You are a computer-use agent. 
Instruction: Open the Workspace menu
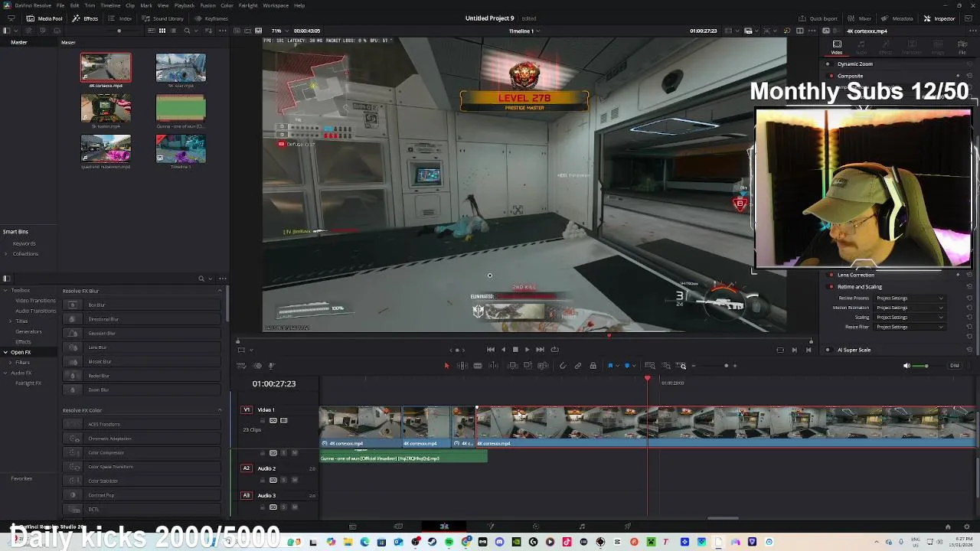coord(276,5)
